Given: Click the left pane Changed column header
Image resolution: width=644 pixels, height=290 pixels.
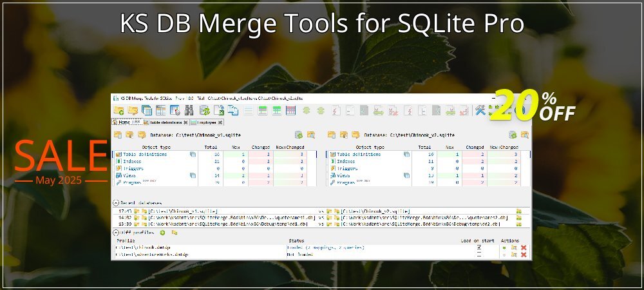Looking at the screenshot, I should click(x=261, y=147).
